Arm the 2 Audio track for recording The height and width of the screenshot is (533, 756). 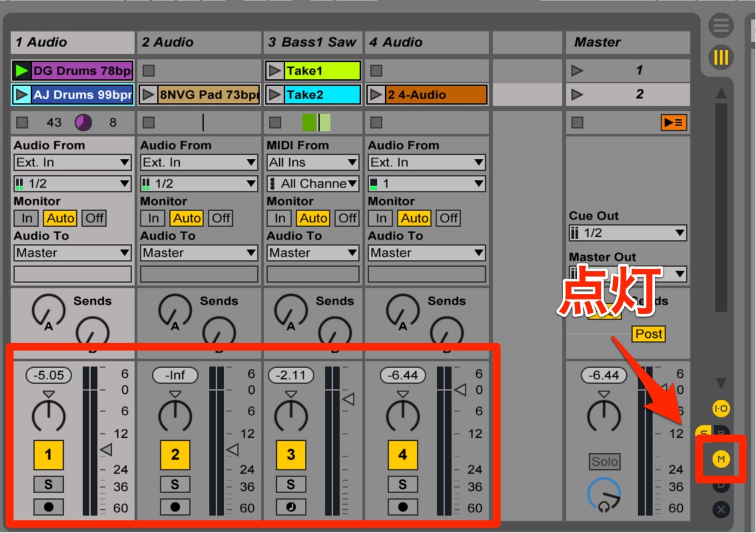pos(175,507)
